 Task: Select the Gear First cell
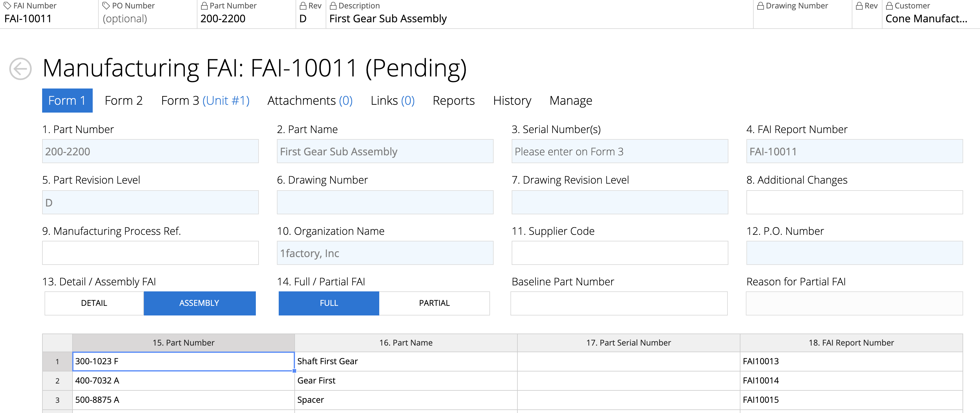[406, 381]
